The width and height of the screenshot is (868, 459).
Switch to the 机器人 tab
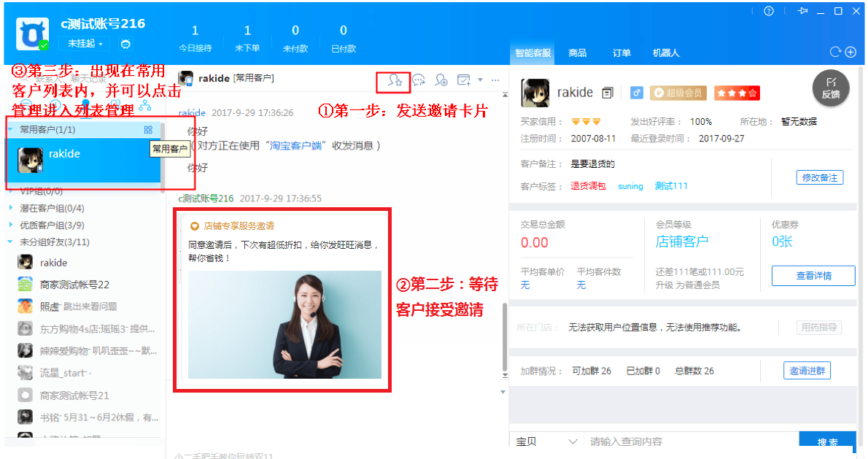pyautogui.click(x=666, y=53)
